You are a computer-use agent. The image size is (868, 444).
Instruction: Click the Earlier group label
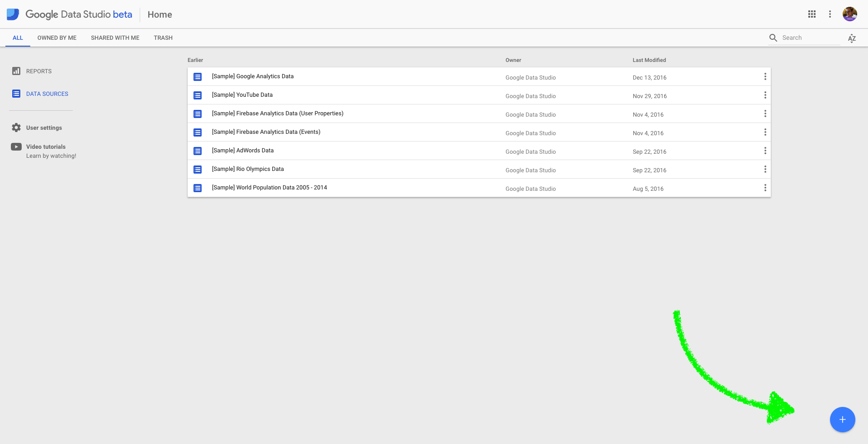click(195, 60)
